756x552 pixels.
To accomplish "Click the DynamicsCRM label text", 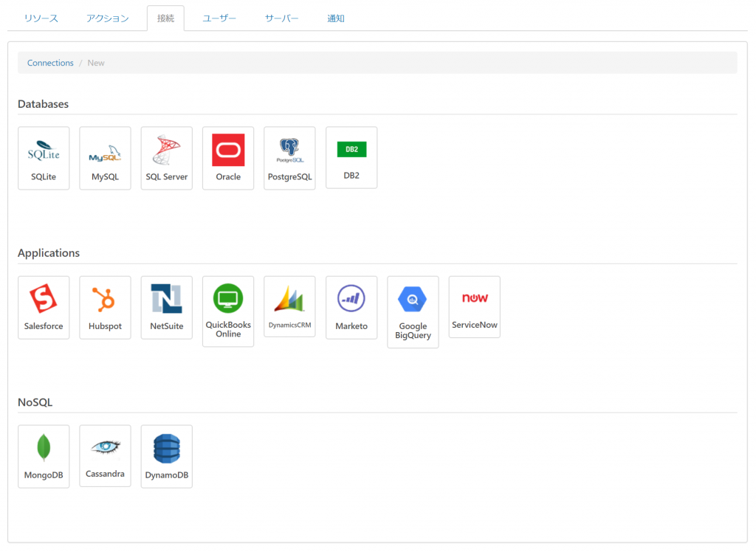I will (x=289, y=325).
